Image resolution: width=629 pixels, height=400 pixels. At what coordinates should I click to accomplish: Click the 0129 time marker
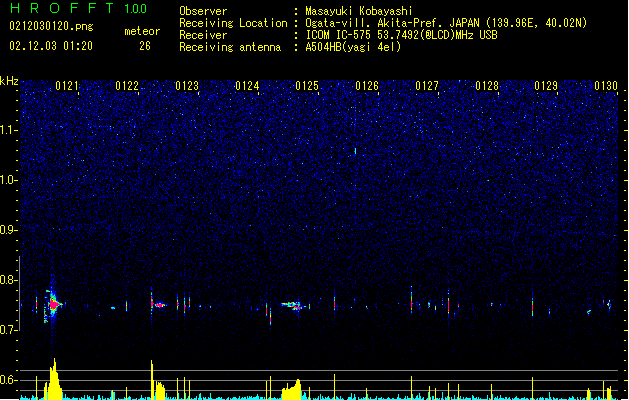[x=546, y=86]
